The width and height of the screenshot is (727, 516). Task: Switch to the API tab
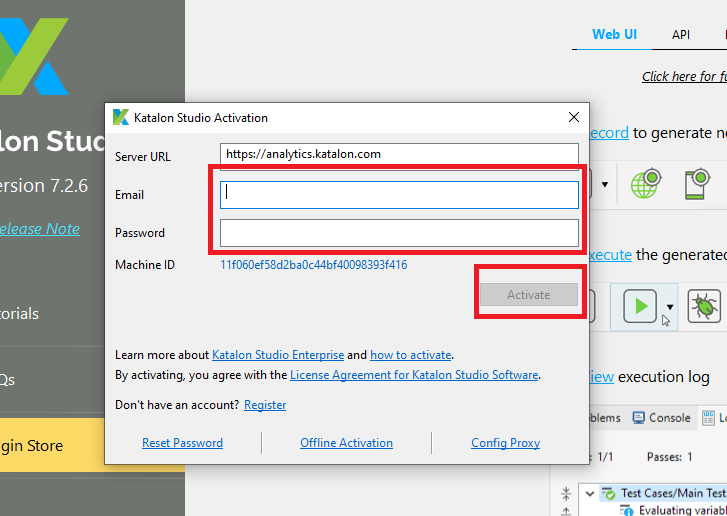[x=680, y=35]
